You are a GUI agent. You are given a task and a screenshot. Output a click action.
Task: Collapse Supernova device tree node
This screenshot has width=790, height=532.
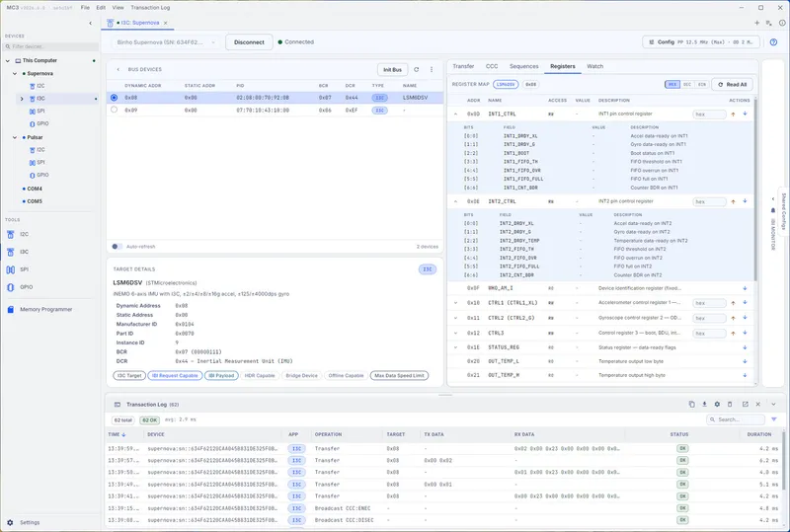click(15, 74)
